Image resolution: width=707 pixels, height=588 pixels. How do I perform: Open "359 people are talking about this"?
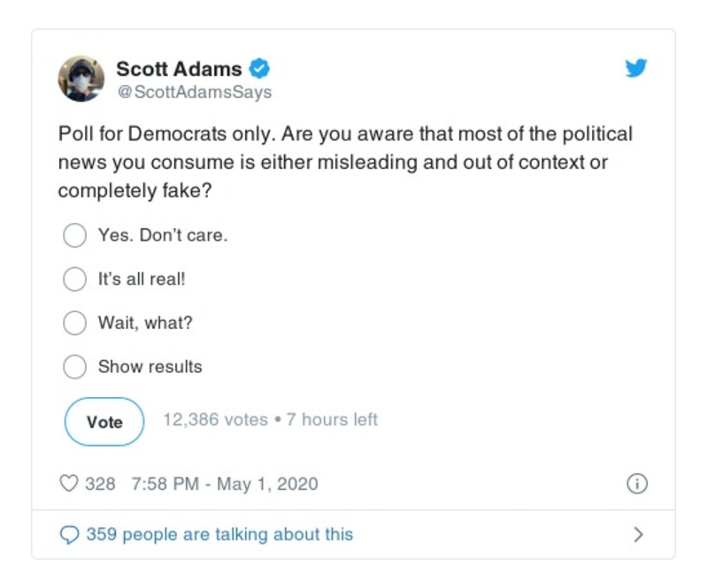pos(219,534)
